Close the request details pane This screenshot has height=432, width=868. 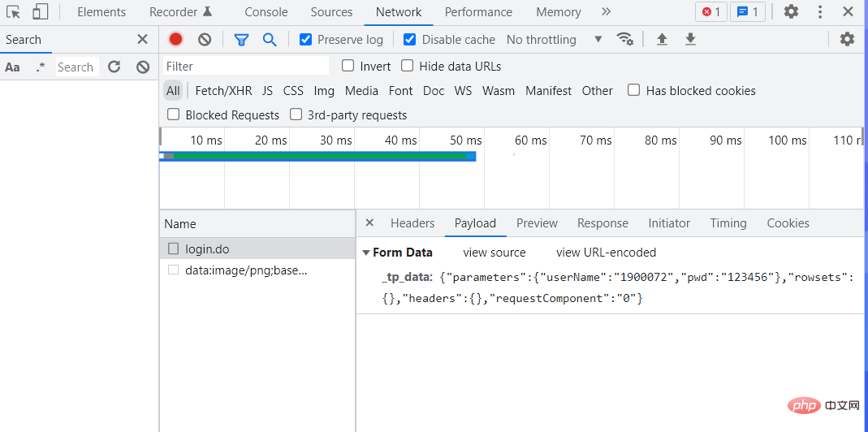369,222
